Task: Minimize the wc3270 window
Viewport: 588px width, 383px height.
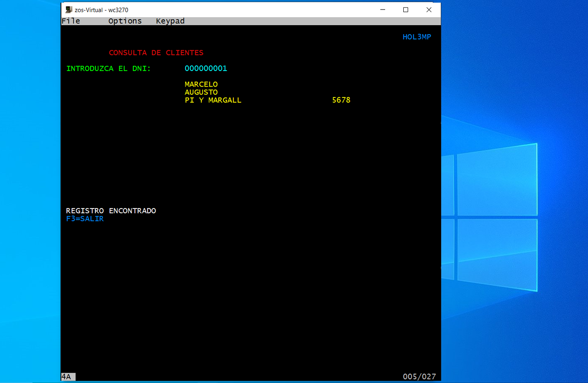Action: pyautogui.click(x=383, y=10)
